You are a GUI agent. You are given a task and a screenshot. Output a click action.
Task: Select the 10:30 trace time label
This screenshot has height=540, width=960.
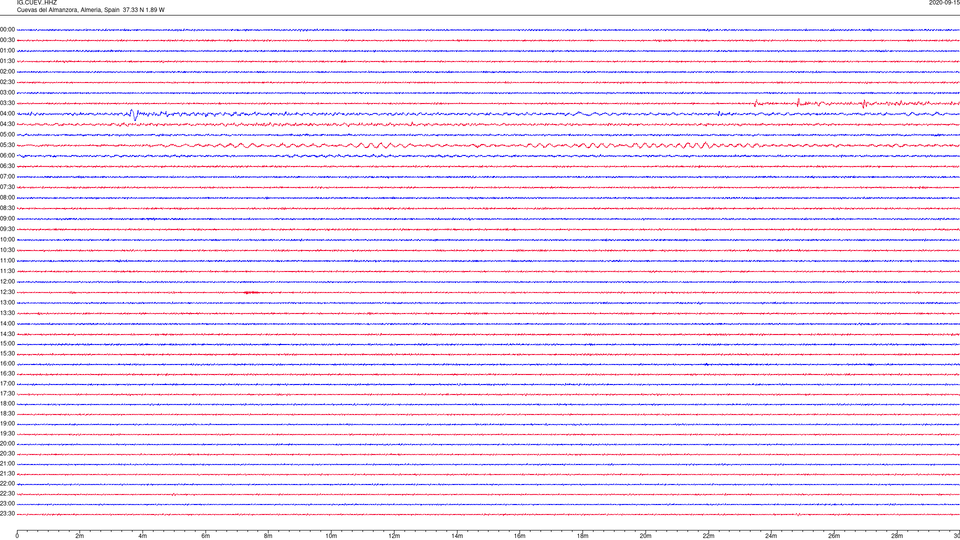coord(7,250)
